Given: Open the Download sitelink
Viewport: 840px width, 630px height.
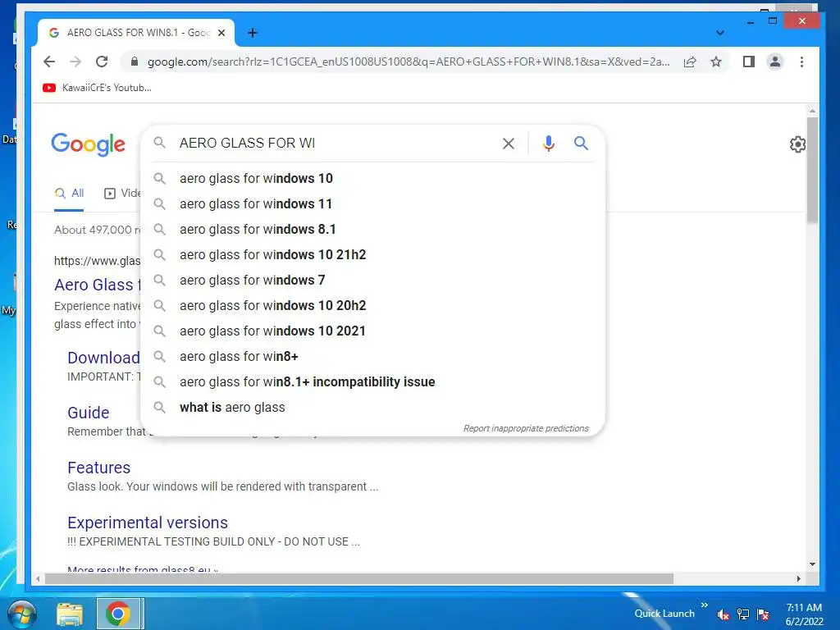Looking at the screenshot, I should (x=103, y=358).
